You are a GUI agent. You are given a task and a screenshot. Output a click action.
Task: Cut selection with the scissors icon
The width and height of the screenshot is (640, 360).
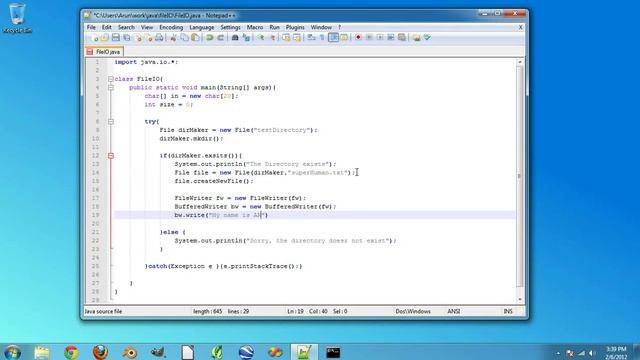point(173,38)
